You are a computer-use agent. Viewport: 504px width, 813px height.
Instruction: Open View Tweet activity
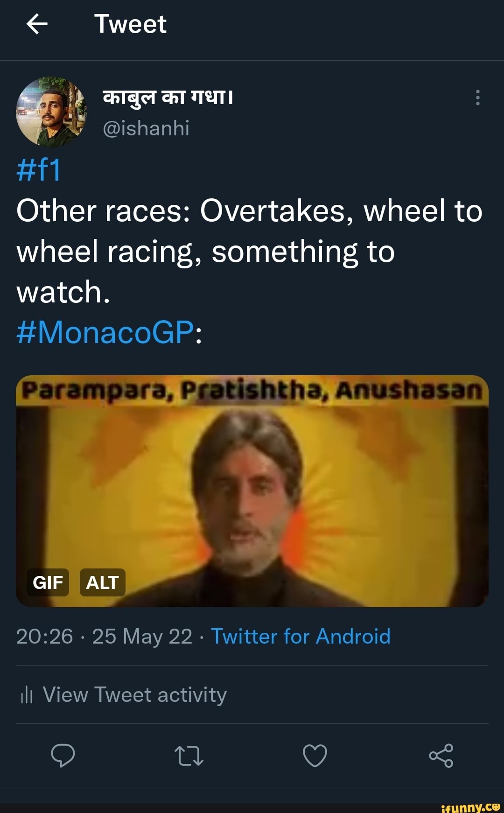coord(134,694)
